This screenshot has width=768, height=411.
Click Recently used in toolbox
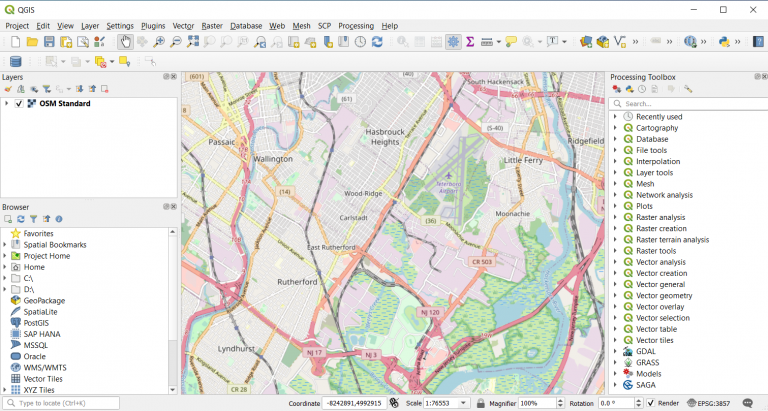(x=659, y=117)
